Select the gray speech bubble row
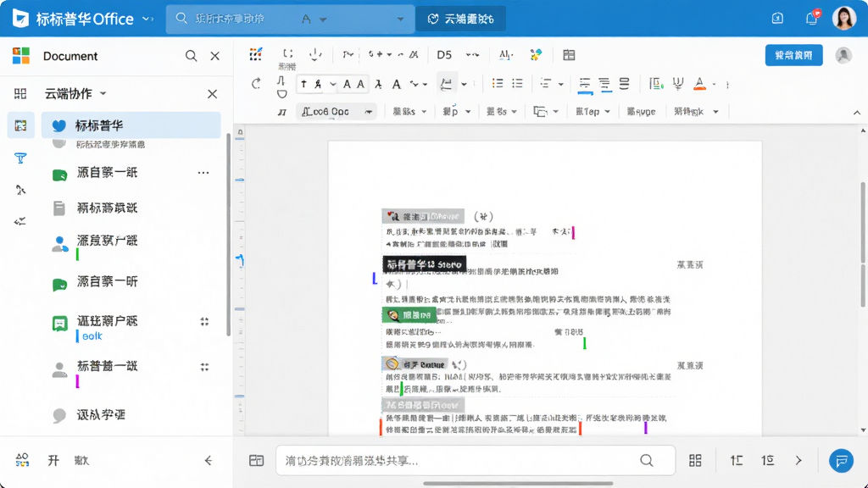The width and height of the screenshot is (868, 488). pos(131,415)
